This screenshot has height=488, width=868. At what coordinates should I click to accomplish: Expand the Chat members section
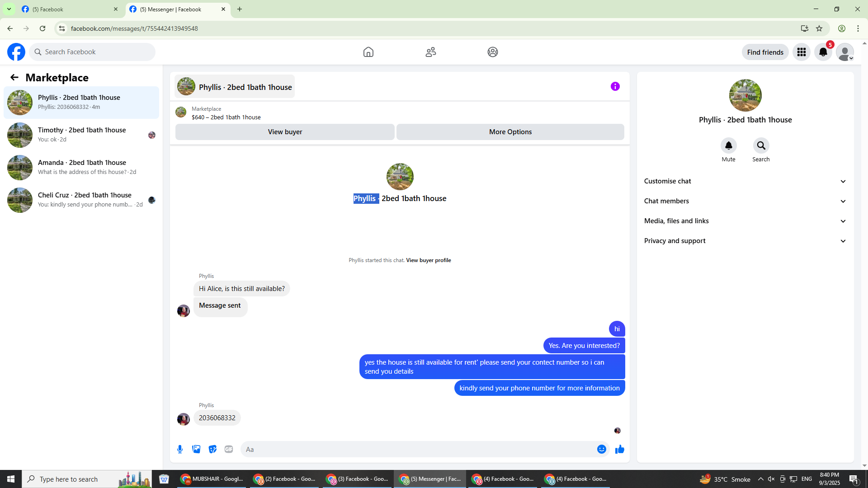click(745, 201)
